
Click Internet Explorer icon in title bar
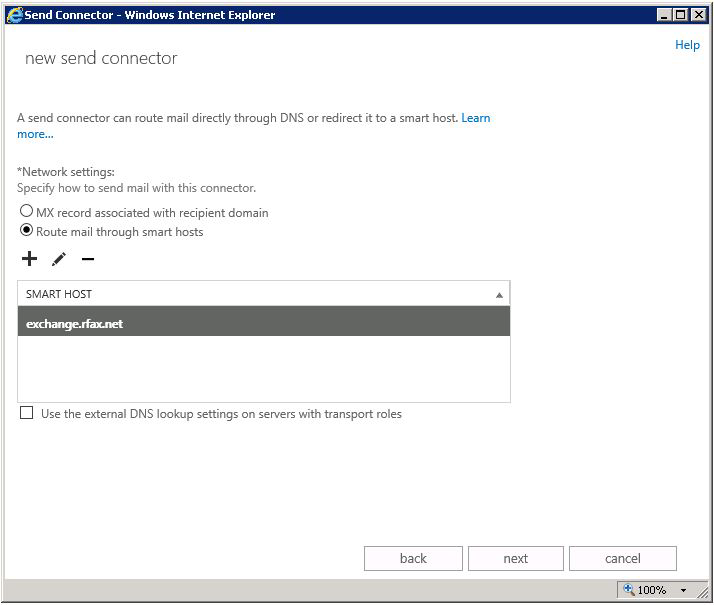14,15
